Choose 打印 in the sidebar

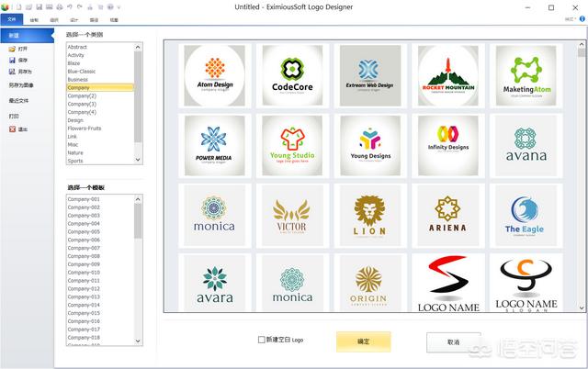[14, 117]
